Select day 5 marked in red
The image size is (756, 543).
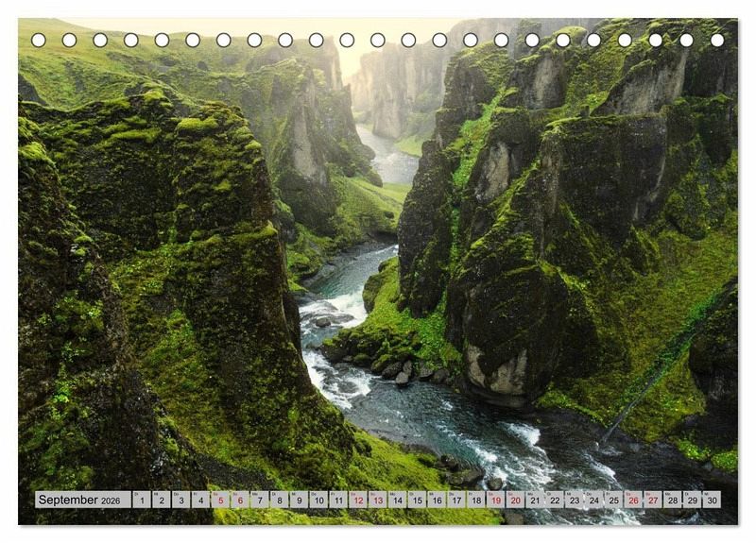[x=220, y=500]
